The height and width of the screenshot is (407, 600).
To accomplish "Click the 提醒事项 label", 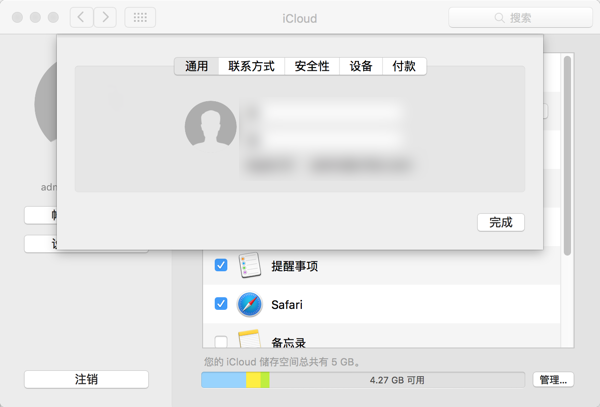I will (295, 266).
